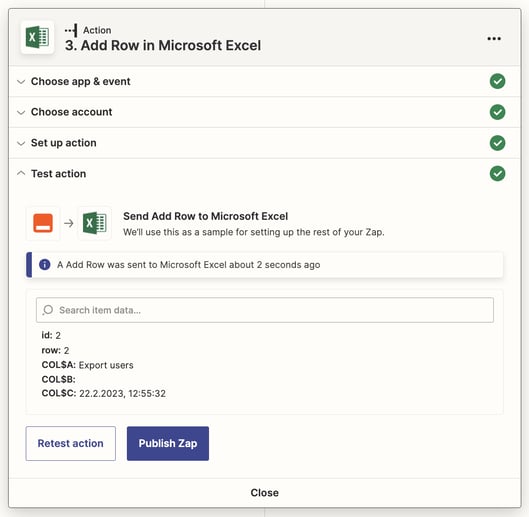Viewport: 529px width, 517px height.
Task: Click the Retest action button
Action: click(x=71, y=443)
